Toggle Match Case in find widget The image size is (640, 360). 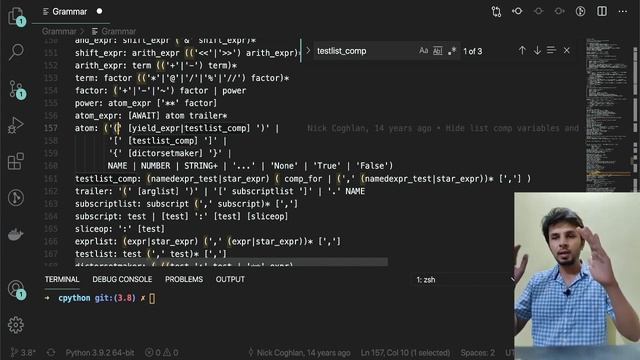click(423, 51)
